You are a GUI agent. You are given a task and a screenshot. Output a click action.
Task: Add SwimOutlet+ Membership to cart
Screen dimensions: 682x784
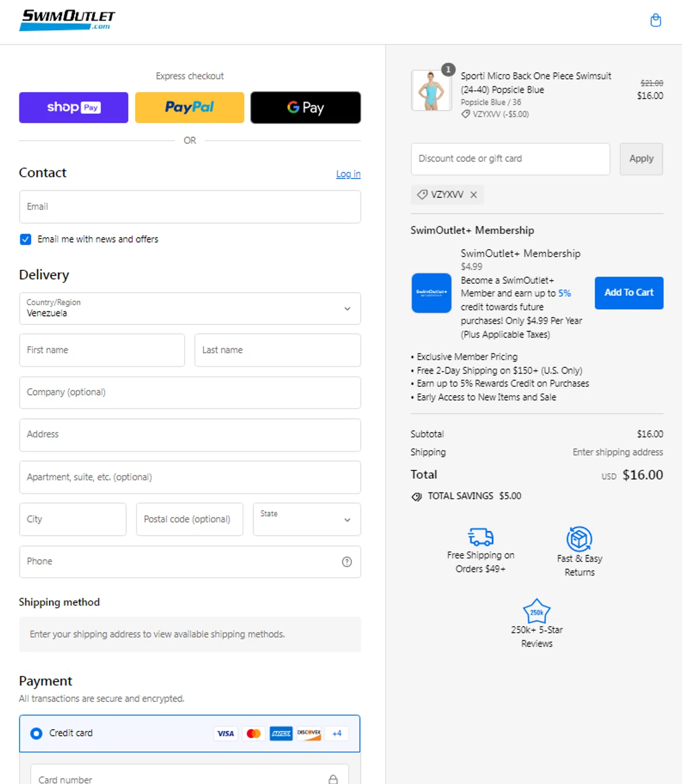tap(629, 293)
